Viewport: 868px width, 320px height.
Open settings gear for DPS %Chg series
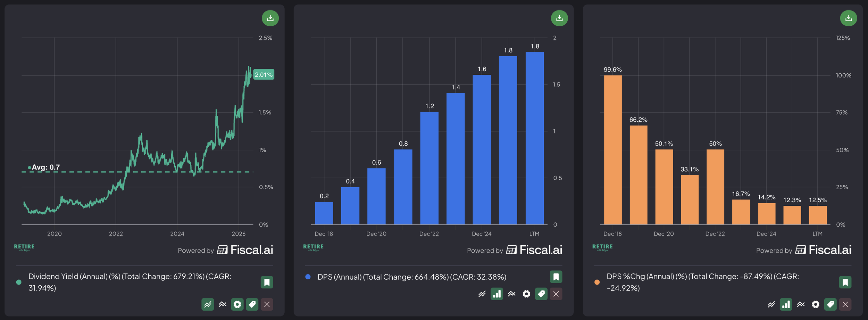click(x=816, y=304)
